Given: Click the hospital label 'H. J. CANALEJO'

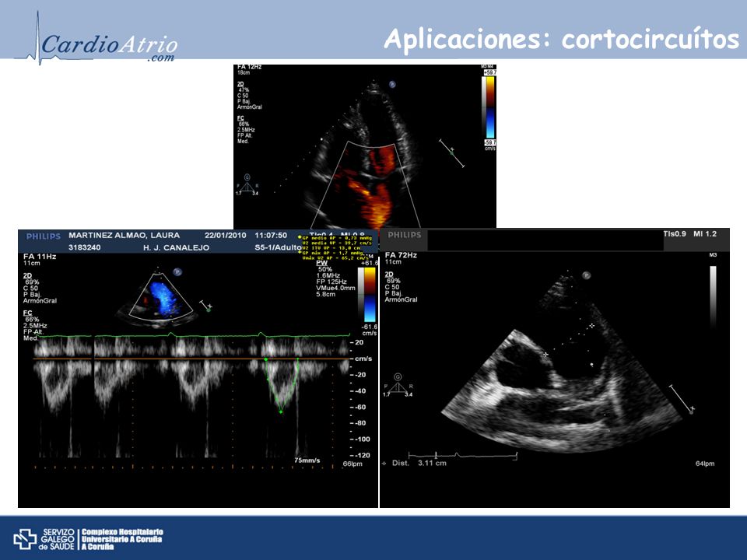Looking at the screenshot, I should tap(176, 247).
